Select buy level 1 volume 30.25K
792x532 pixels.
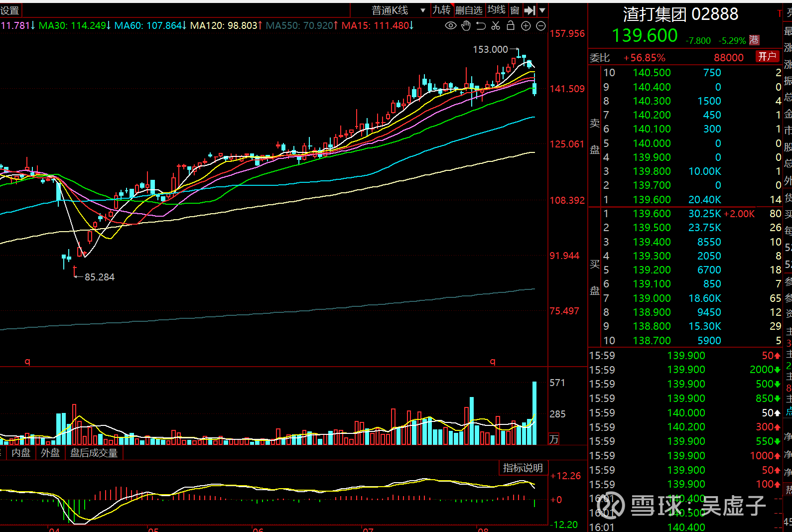(x=705, y=213)
